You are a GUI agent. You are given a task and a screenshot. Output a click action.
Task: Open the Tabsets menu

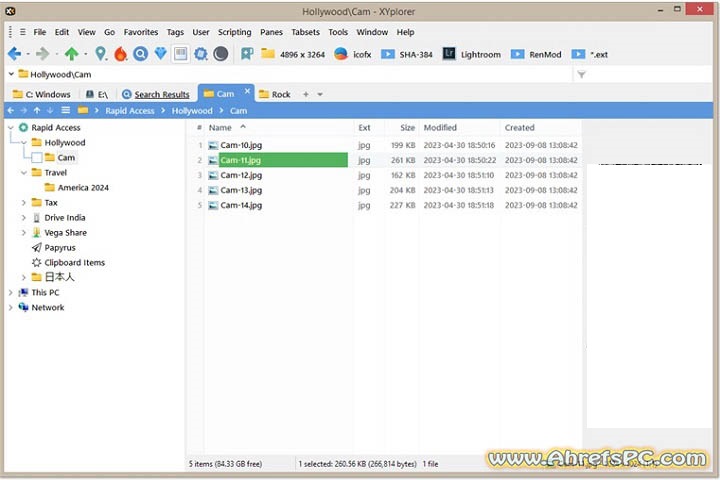tap(305, 32)
